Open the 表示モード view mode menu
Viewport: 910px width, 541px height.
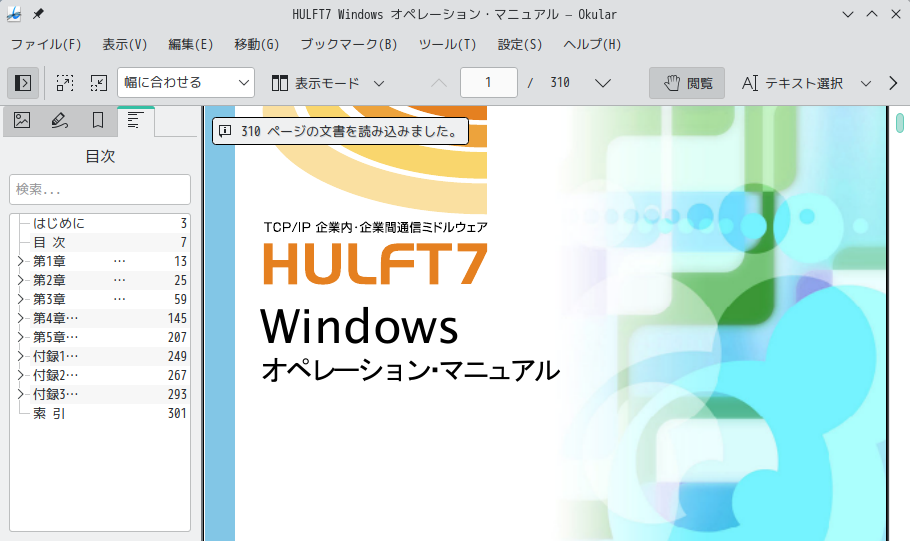pyautogui.click(x=328, y=83)
